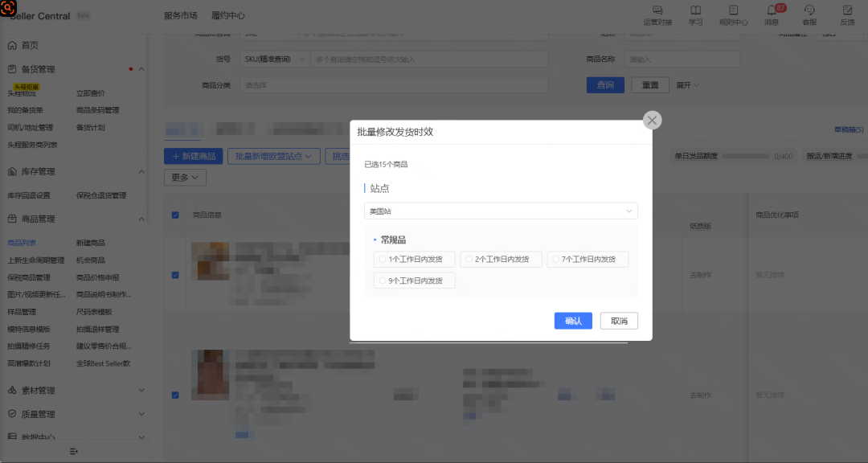Open 商品条码管理 in sidebar
The image size is (868, 463).
click(x=97, y=110)
